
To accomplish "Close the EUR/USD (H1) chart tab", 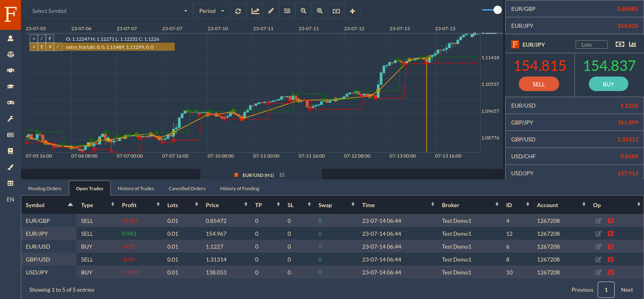I will click(282, 175).
